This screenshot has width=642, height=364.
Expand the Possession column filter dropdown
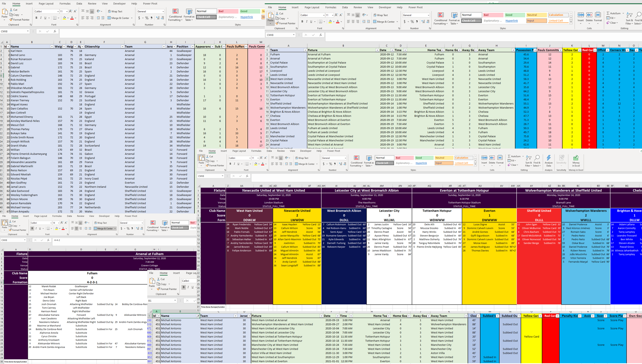click(535, 50)
